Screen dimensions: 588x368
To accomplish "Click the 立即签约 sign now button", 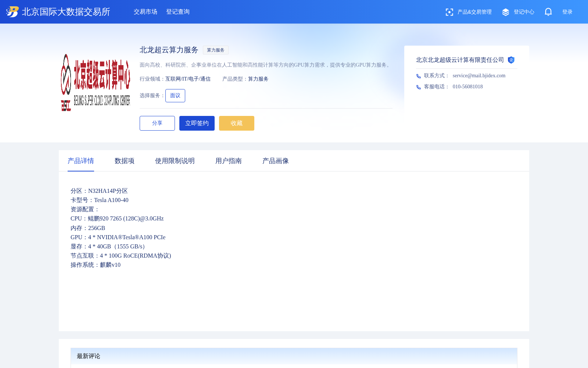I will (197, 123).
